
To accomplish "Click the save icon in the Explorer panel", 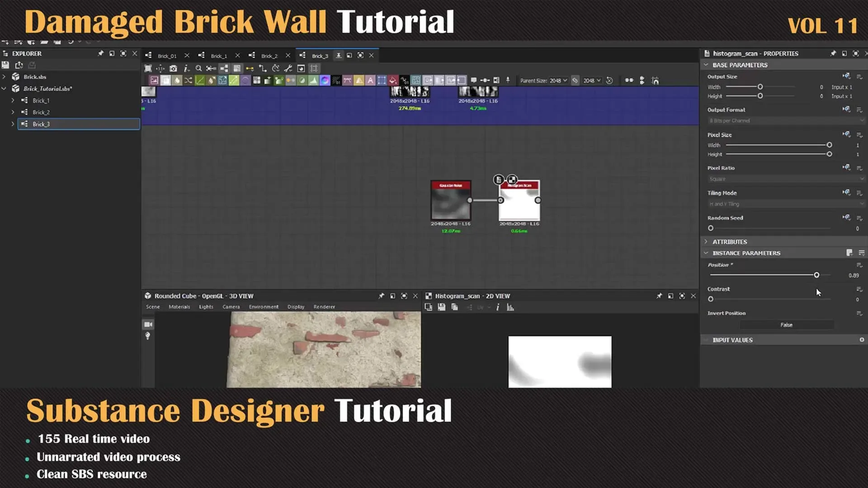I will click(5, 65).
